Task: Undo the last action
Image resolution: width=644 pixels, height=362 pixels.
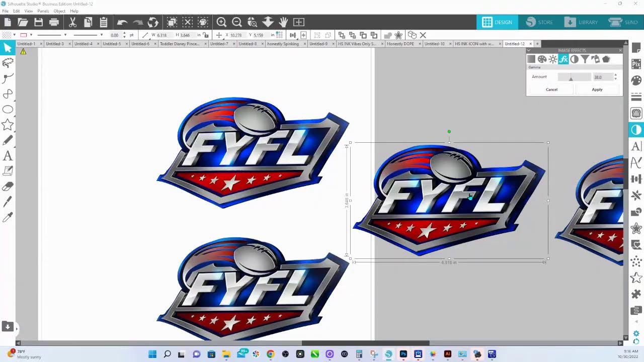Action: click(122, 22)
